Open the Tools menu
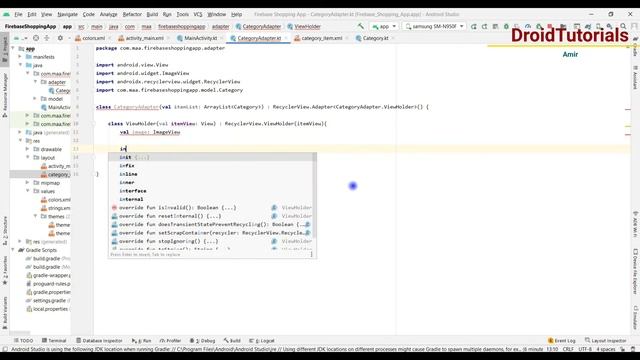This screenshot has width=640, height=360. [x=182, y=14]
